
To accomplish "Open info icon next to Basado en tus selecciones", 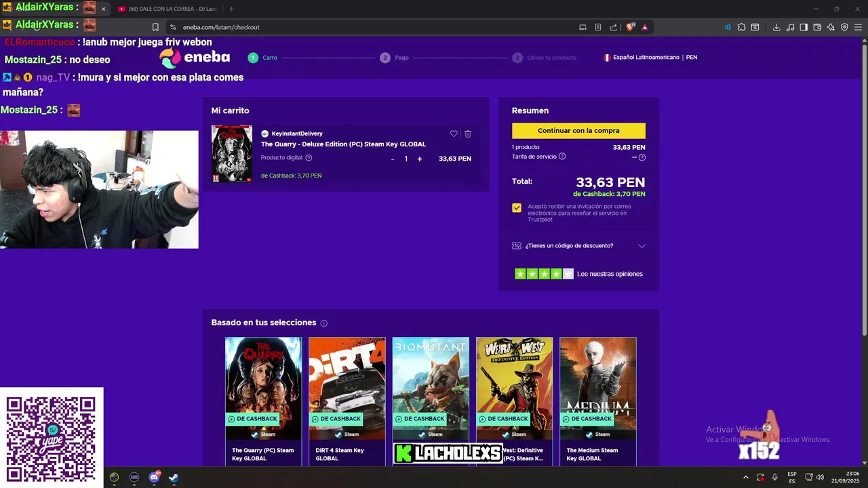I will (x=323, y=323).
